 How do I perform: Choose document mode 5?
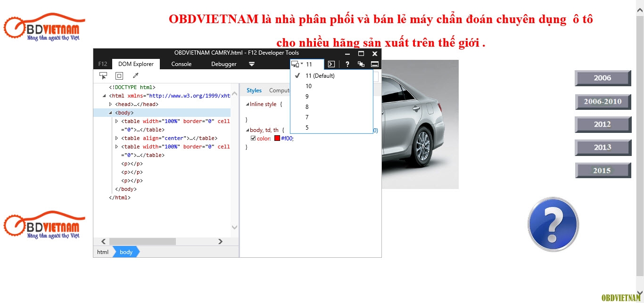(x=331, y=127)
